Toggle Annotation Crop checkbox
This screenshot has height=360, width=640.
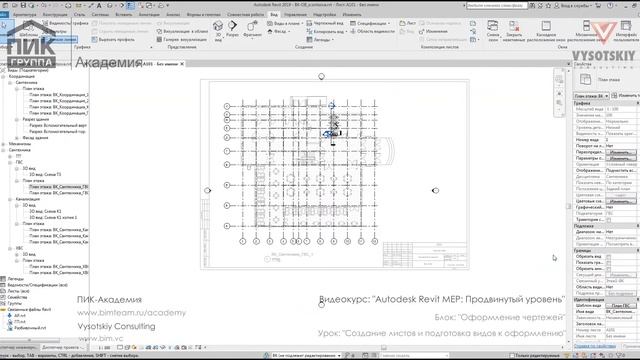coord(609,269)
